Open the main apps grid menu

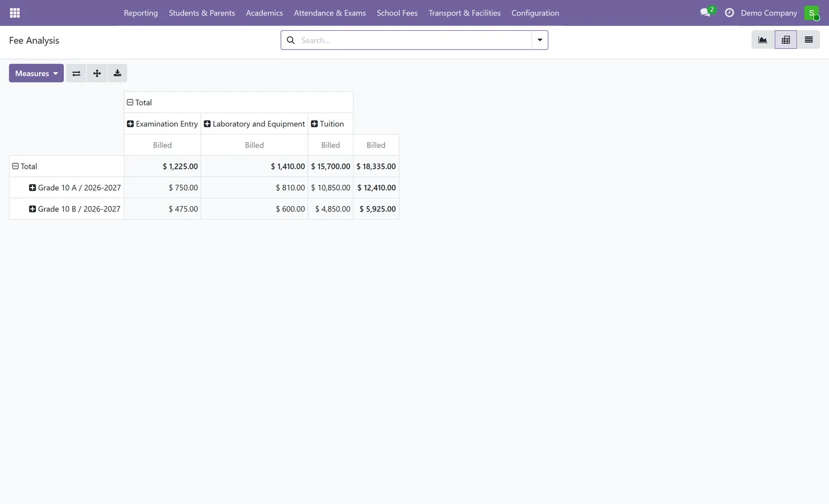15,12
